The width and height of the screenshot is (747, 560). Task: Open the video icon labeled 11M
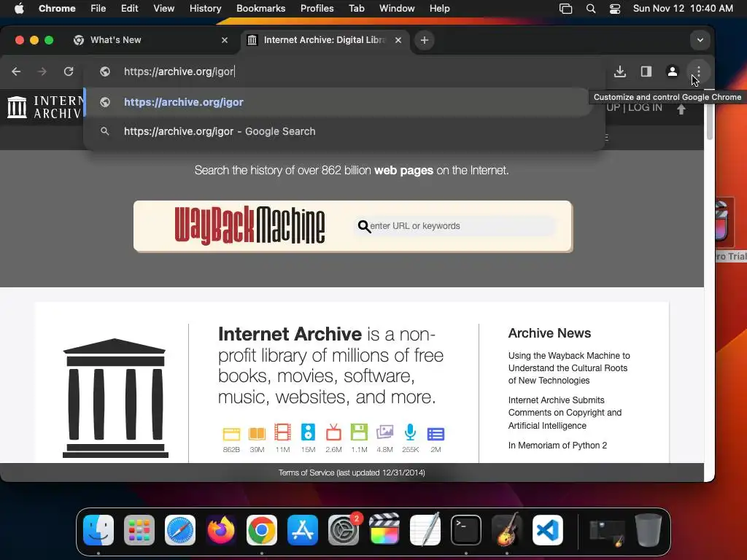[x=282, y=432]
